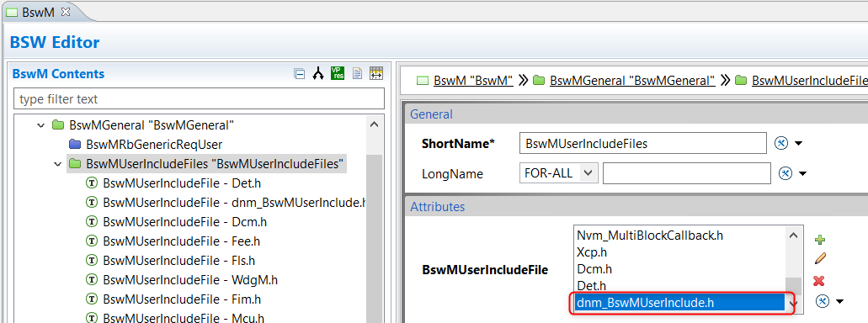The width and height of the screenshot is (868, 323).
Task: Click the hierarchy tree icon in BswM Contents toolbar
Action: 317,73
